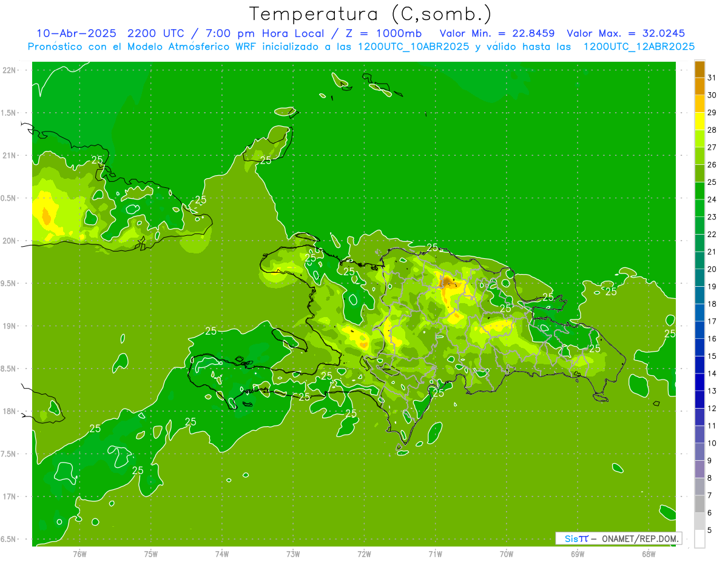Click the legend value "24"
This screenshot has height=562, width=728.
tap(712, 199)
